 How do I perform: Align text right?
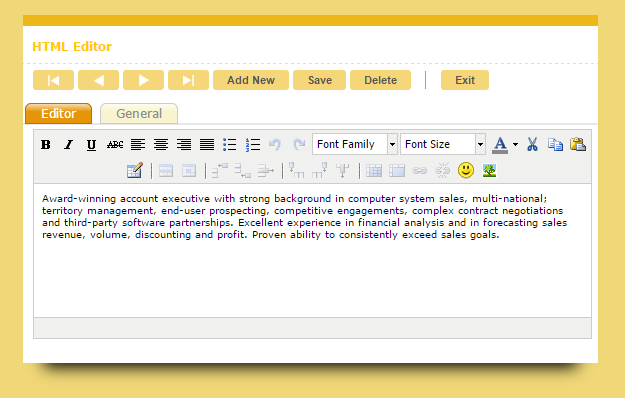(184, 144)
